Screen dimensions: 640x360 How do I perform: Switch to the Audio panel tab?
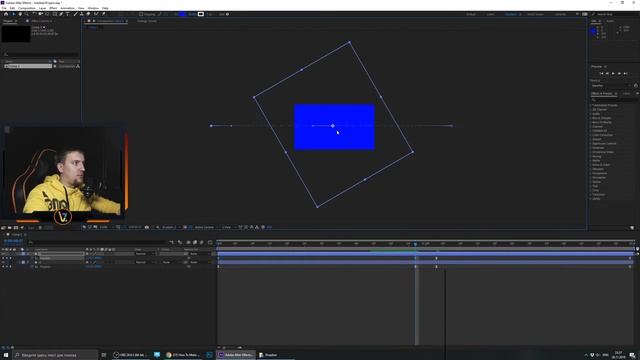pyautogui.click(x=610, y=21)
